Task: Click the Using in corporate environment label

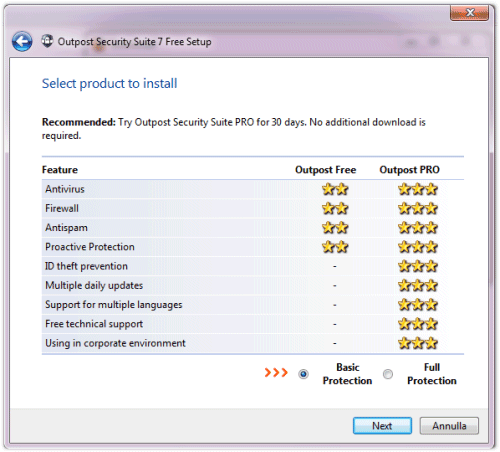Action: [x=115, y=343]
